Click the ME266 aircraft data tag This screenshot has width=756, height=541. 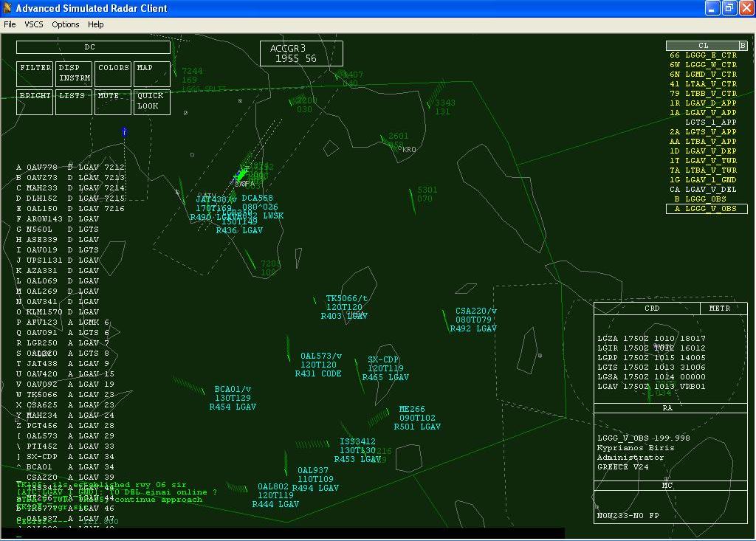(x=418, y=418)
